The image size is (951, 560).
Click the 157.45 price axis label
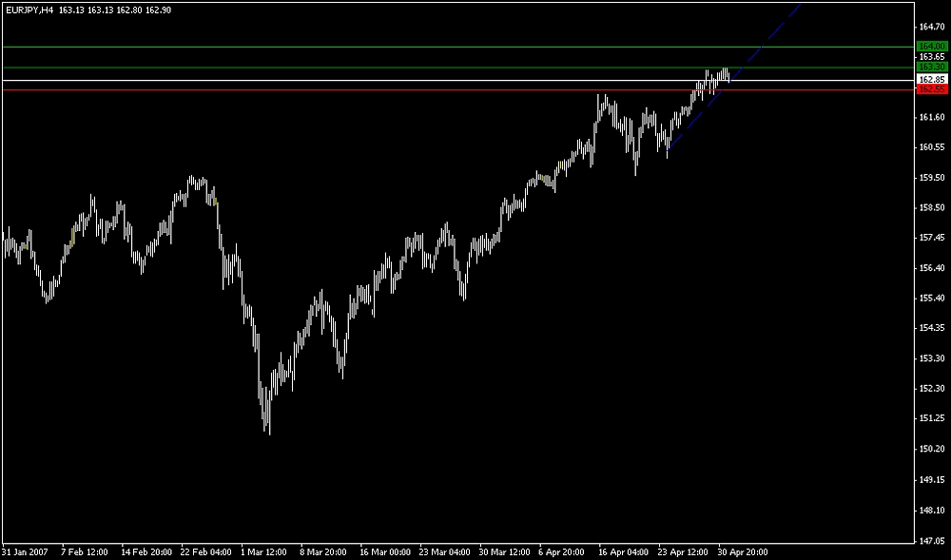pyautogui.click(x=932, y=238)
